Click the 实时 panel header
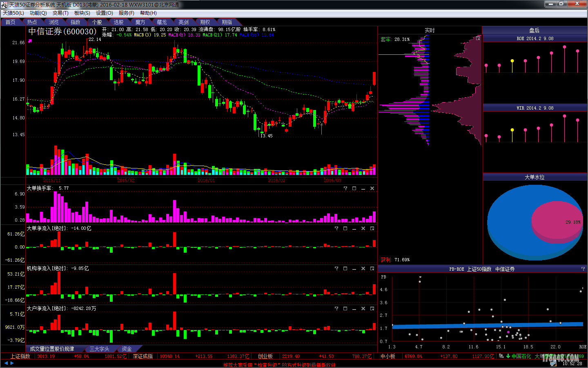This screenshot has height=368, width=588. (430, 30)
